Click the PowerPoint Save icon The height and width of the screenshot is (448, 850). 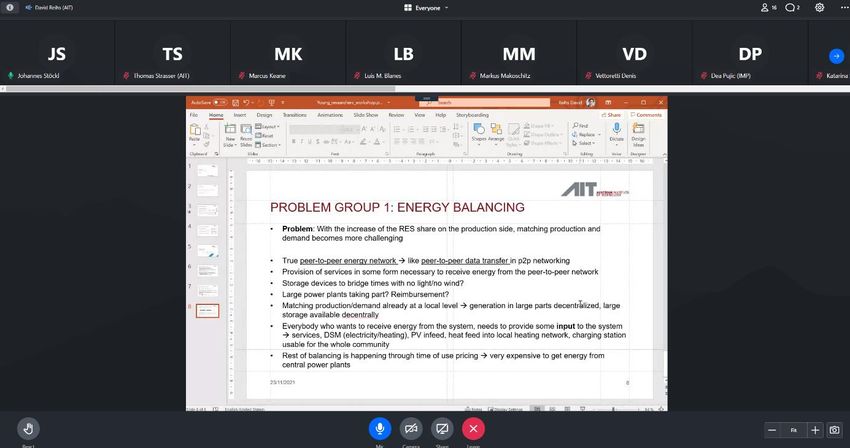[x=235, y=103]
